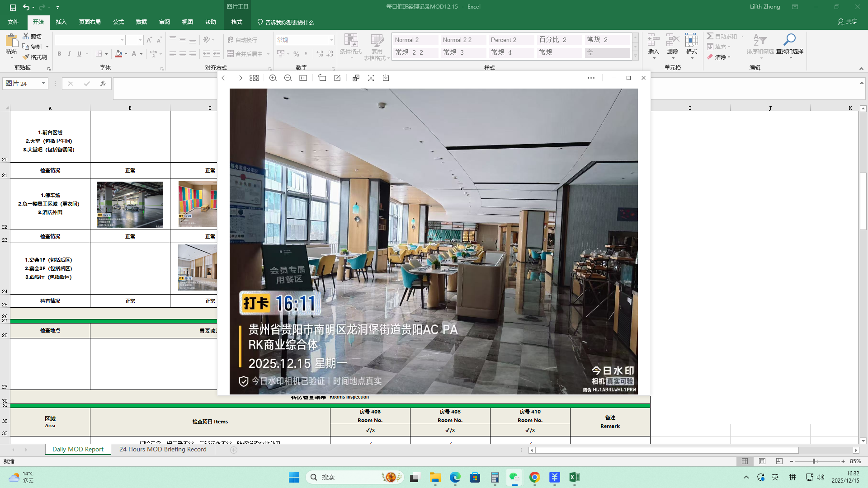Image resolution: width=868 pixels, height=488 pixels.
Task: Open the 插入 ribbon tab
Action: (x=61, y=22)
